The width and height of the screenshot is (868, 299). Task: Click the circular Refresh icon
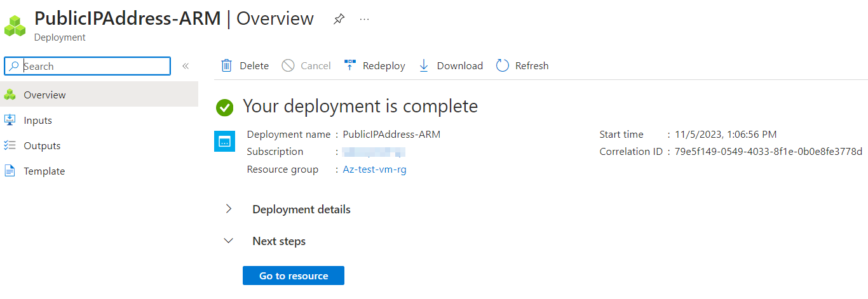coord(503,65)
